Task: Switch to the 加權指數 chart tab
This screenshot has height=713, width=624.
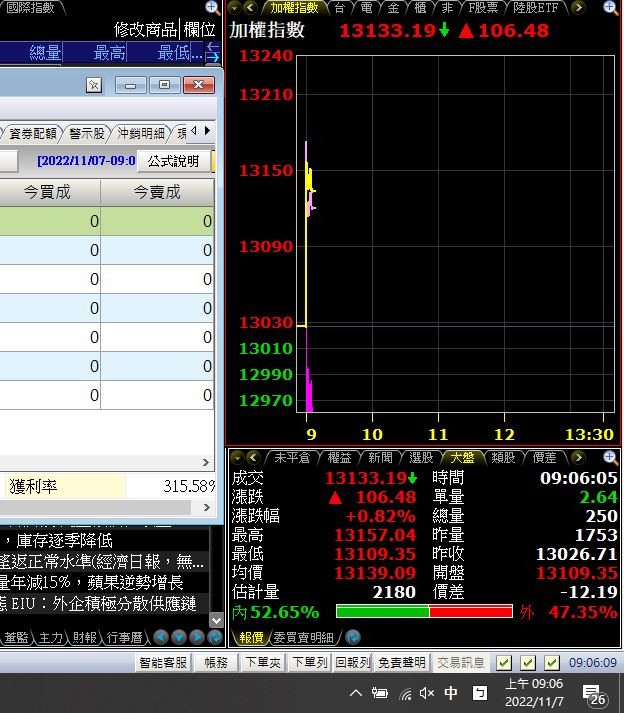Action: (x=294, y=8)
